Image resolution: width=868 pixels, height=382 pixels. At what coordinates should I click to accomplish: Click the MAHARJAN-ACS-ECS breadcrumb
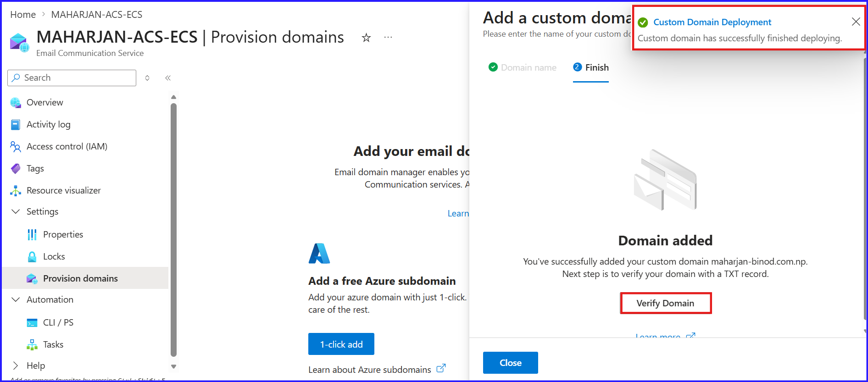pos(97,15)
